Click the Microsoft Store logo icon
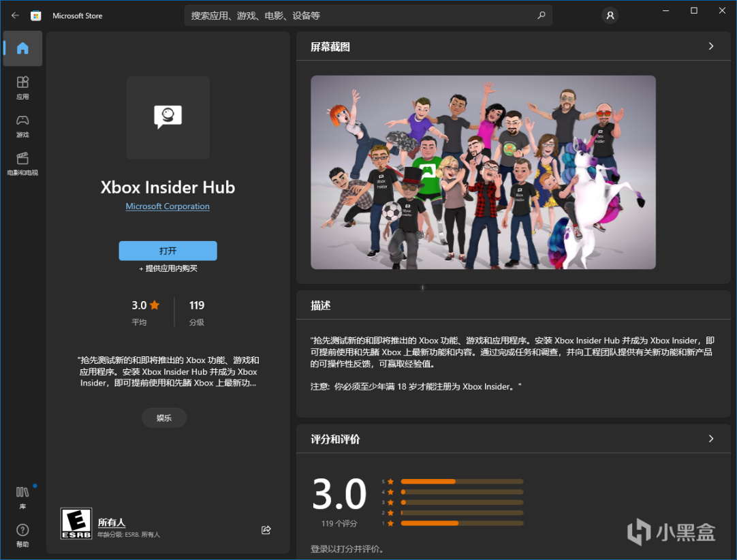 coord(35,16)
